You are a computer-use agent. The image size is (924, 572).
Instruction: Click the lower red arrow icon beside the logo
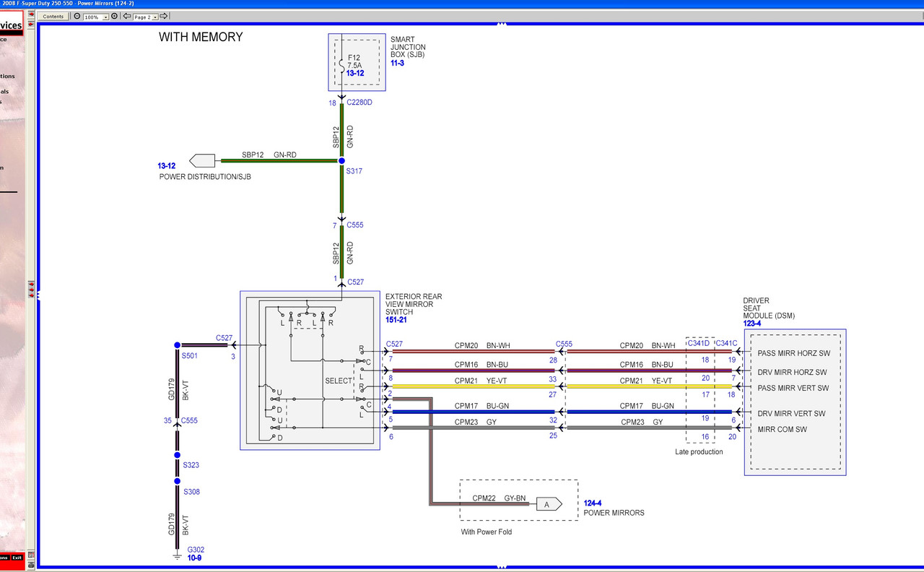pyautogui.click(x=31, y=25)
